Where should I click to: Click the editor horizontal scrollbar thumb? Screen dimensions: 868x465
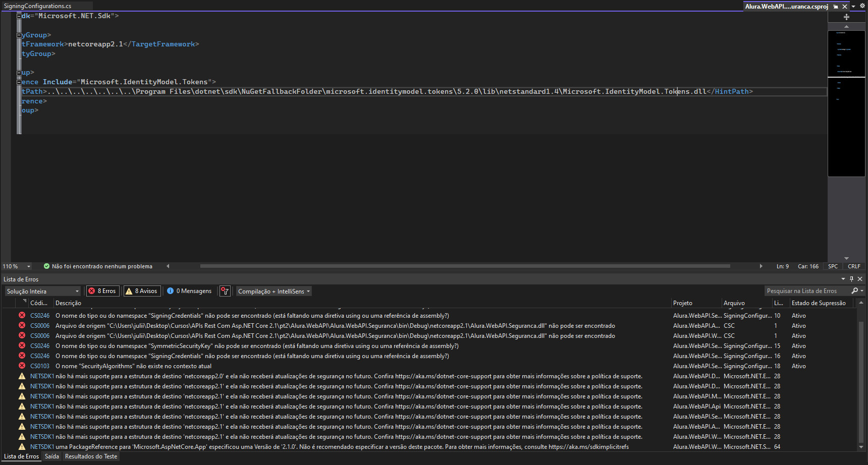465,266
